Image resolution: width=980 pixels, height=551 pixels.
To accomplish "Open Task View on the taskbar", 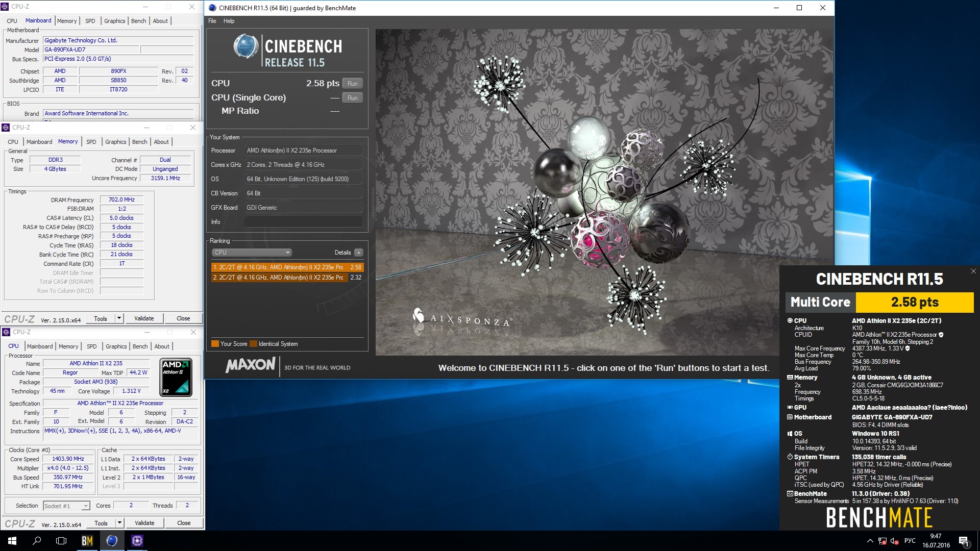I will pyautogui.click(x=61, y=541).
